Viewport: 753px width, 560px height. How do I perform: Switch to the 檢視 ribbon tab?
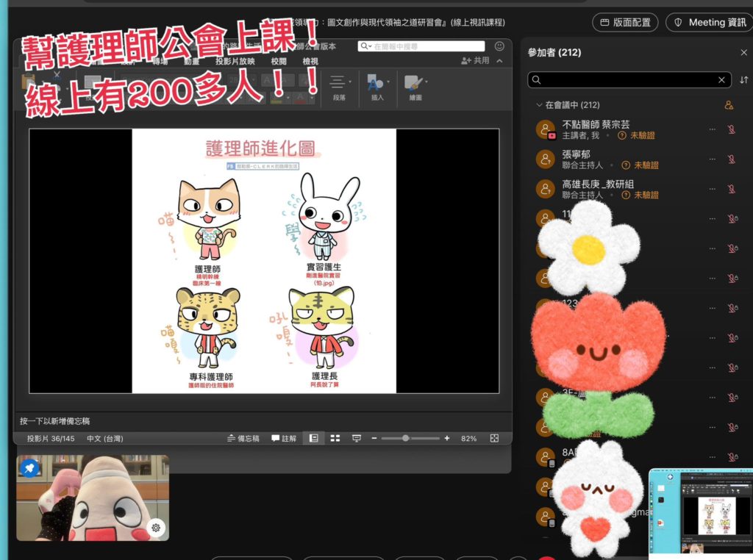311,62
